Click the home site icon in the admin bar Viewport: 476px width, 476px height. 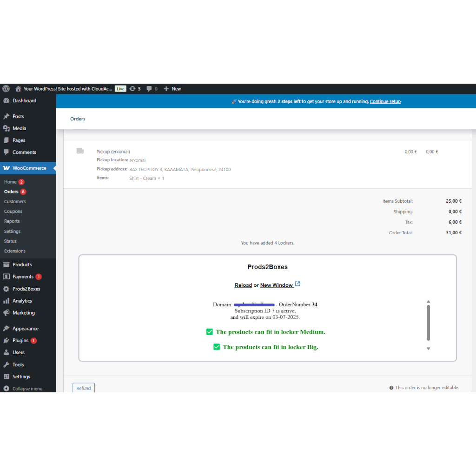pos(18,89)
